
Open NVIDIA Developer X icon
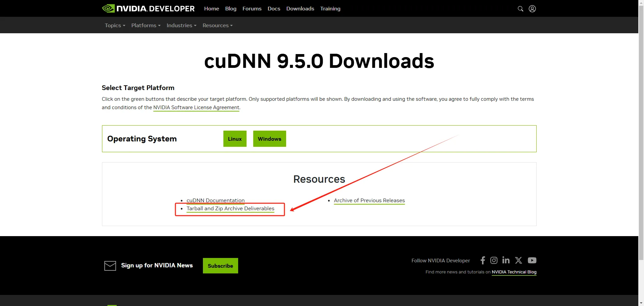pyautogui.click(x=519, y=260)
